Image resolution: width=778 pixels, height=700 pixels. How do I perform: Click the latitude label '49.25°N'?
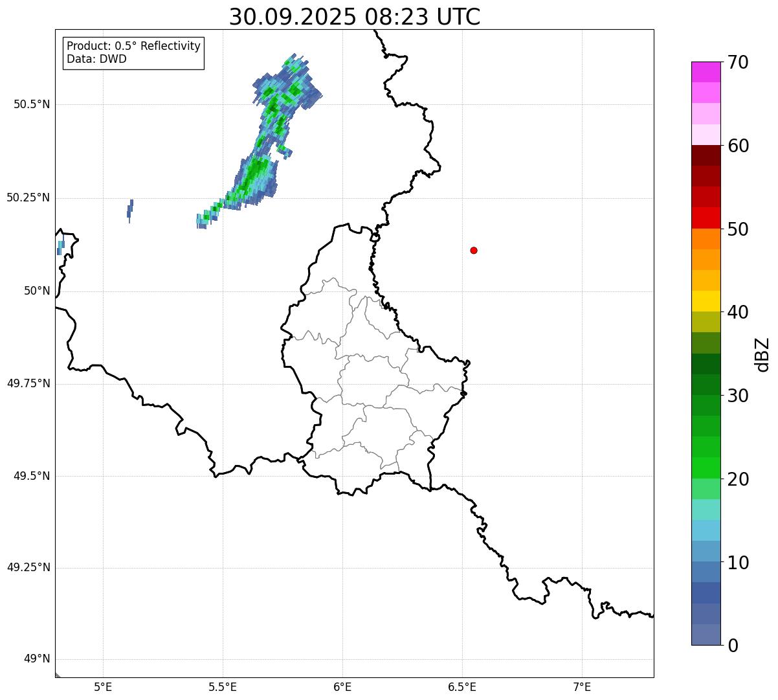point(28,567)
